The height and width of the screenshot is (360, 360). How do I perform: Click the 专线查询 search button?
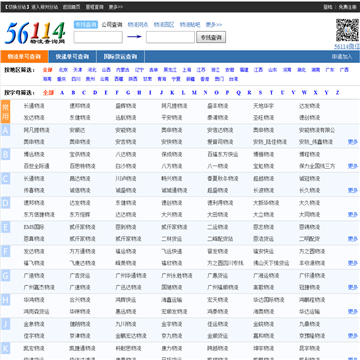211,37
